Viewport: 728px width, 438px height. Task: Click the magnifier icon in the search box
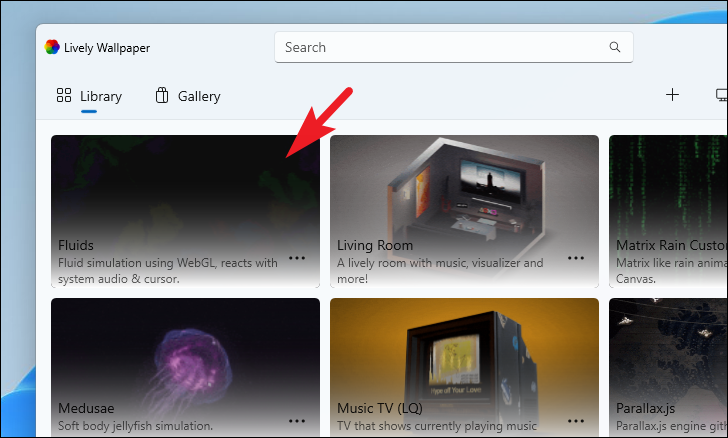615,47
